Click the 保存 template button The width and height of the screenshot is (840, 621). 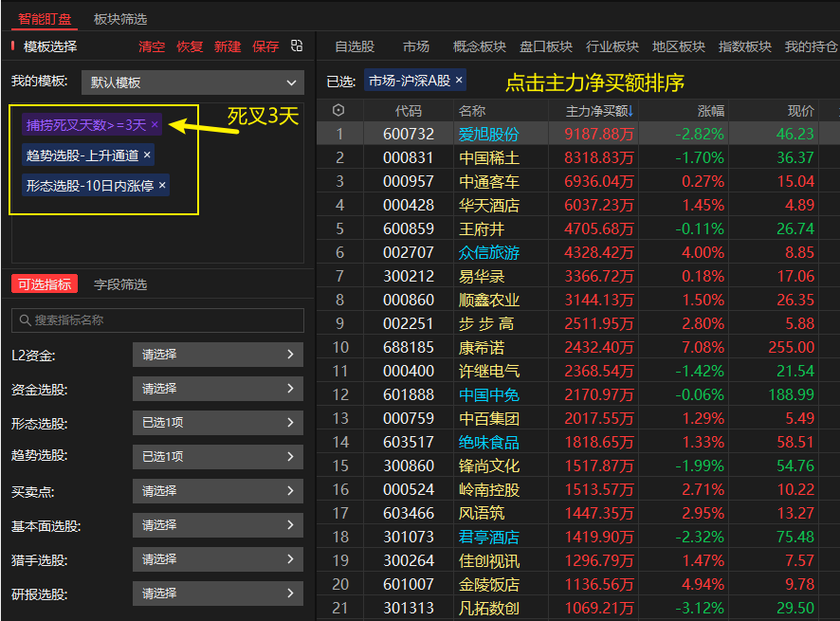point(265,46)
